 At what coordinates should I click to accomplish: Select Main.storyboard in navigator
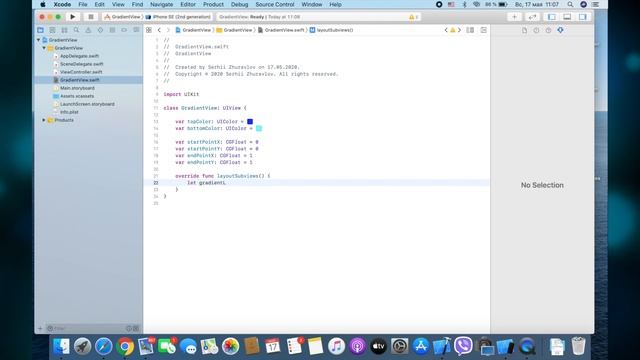click(x=77, y=88)
